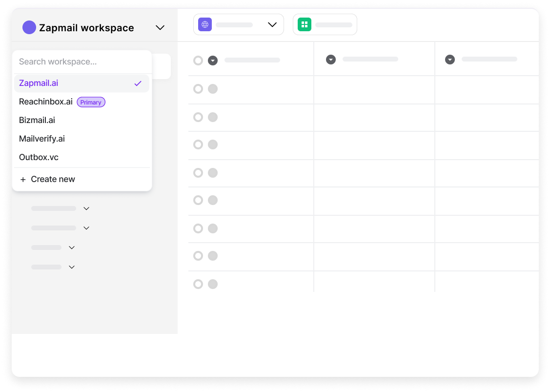
Task: Click the gray avatar dot in seventh row
Action: 213,256
